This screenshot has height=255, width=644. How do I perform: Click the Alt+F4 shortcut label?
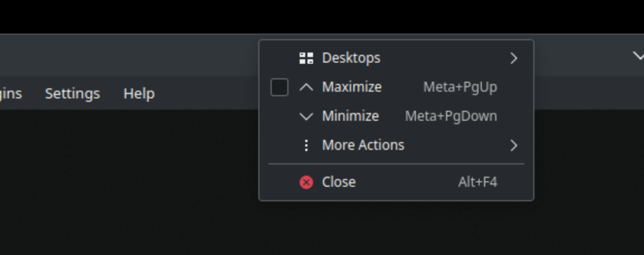(477, 182)
